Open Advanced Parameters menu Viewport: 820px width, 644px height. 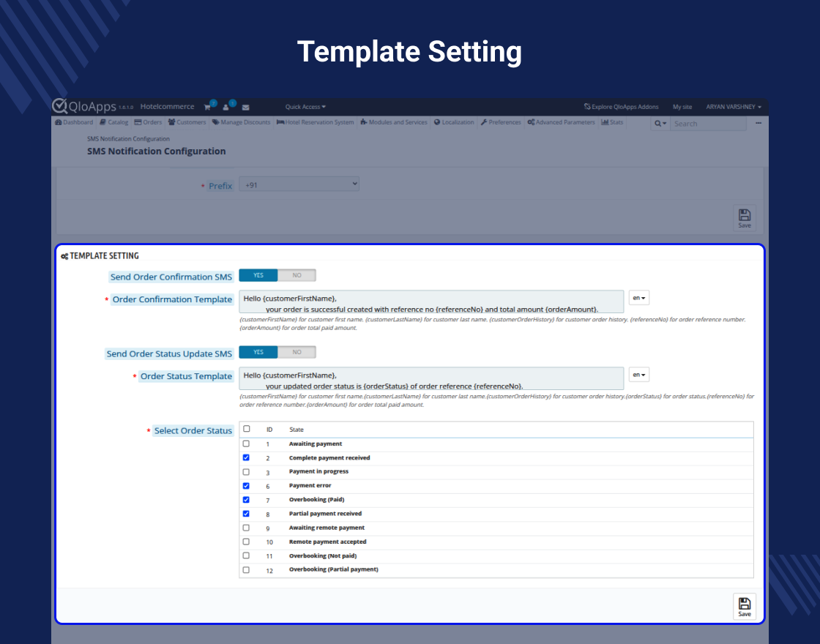561,122
